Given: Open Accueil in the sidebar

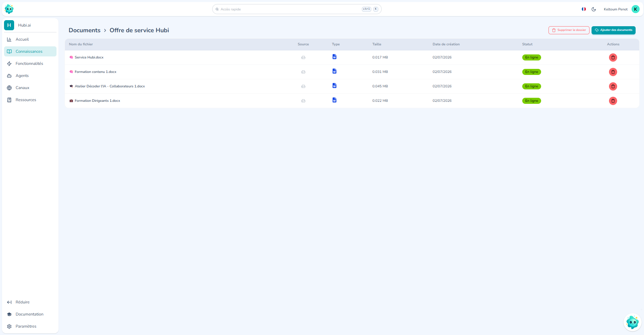Looking at the screenshot, I should click(30, 39).
